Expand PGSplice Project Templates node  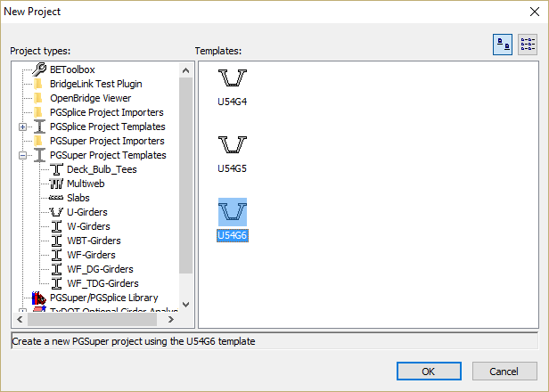[x=23, y=127]
